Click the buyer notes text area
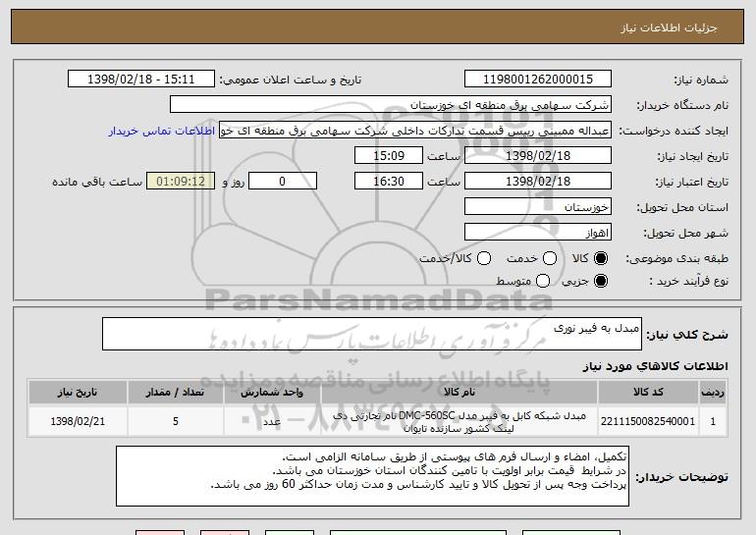 [x=372, y=476]
